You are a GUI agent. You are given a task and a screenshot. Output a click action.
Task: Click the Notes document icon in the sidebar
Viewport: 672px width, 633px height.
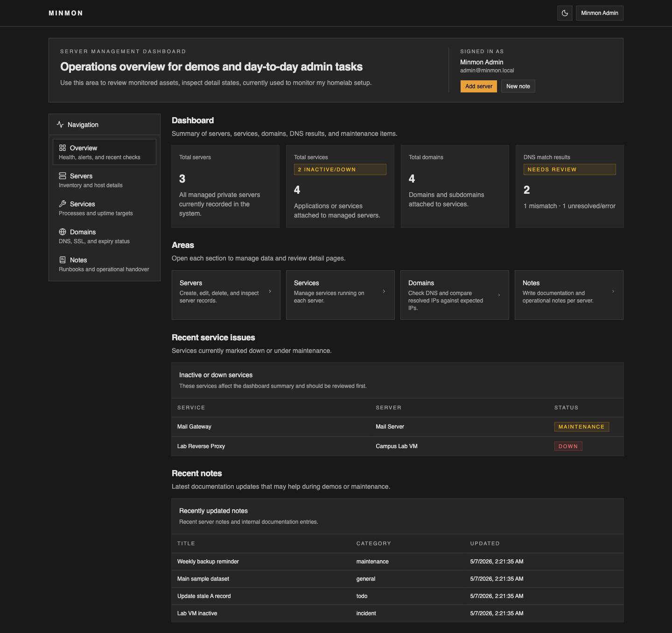point(63,260)
